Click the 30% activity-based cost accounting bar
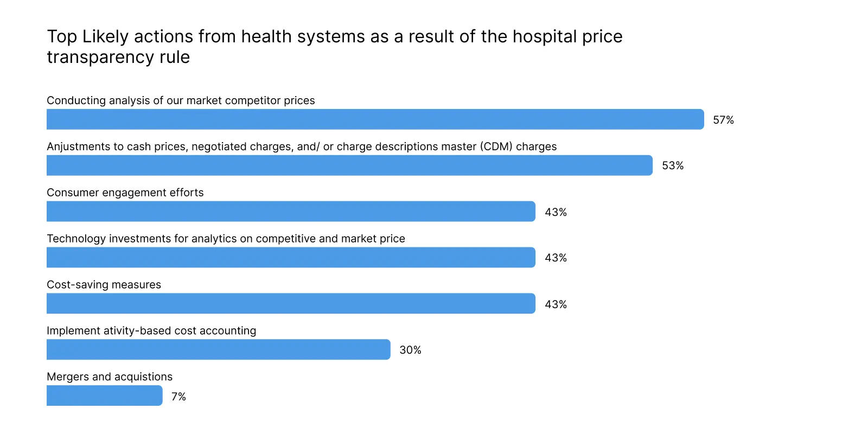This screenshot has height=434, width=868. (x=219, y=350)
